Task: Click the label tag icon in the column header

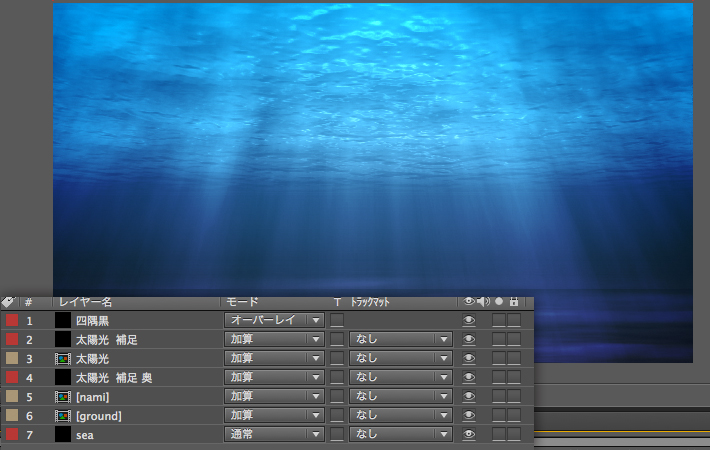Action: [x=8, y=301]
